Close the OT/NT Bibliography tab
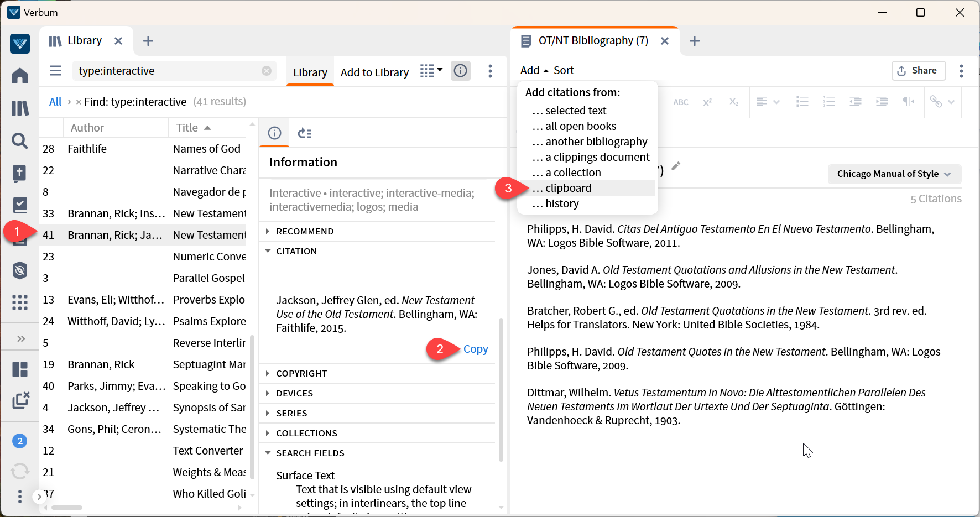 click(x=665, y=41)
